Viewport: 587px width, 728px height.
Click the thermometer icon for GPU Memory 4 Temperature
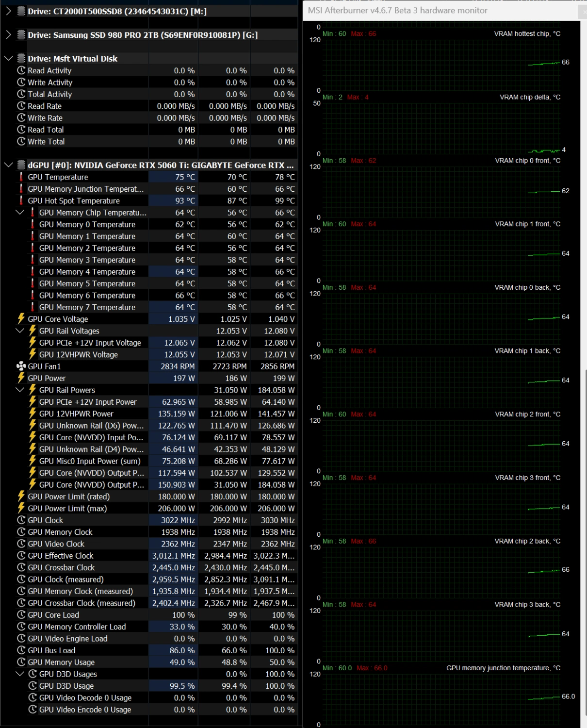pos(33,272)
